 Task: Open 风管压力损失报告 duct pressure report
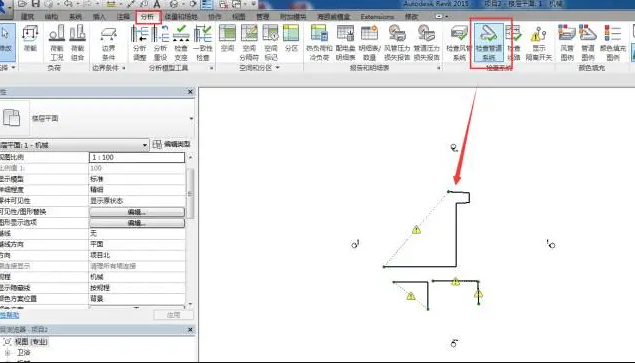point(397,43)
